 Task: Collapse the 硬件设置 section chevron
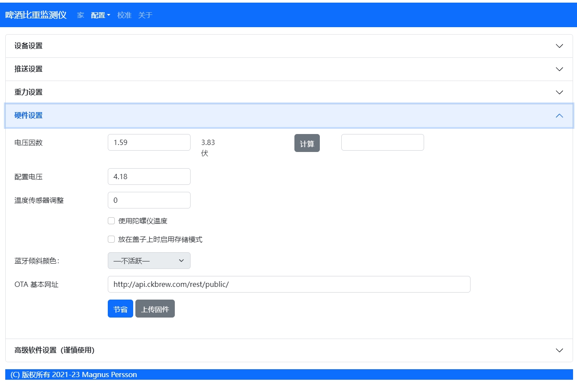[559, 116]
